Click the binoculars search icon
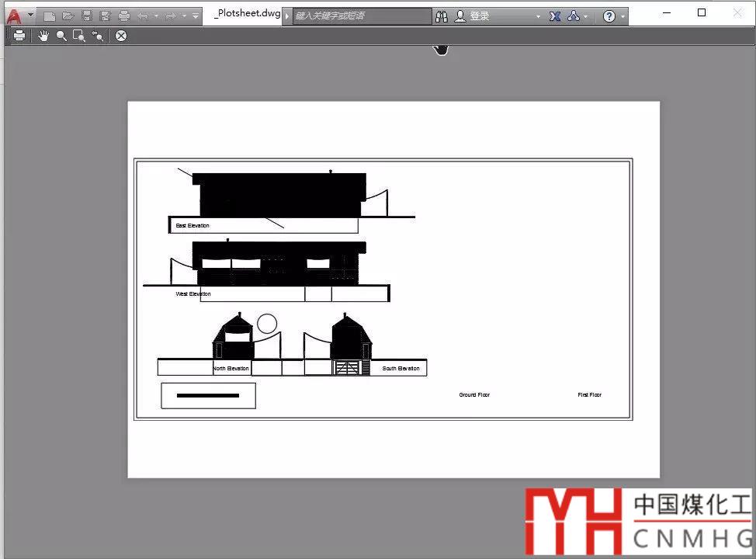The width and height of the screenshot is (756, 559). pyautogui.click(x=441, y=16)
